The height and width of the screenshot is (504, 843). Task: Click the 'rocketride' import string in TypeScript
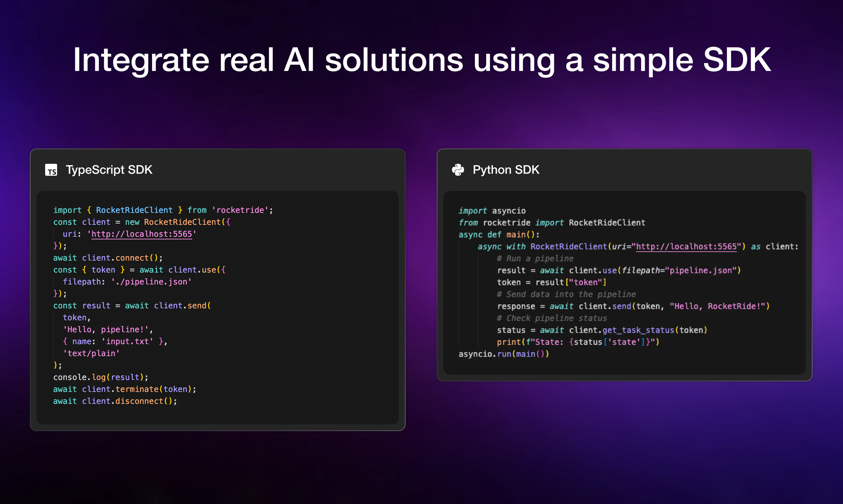240,210
